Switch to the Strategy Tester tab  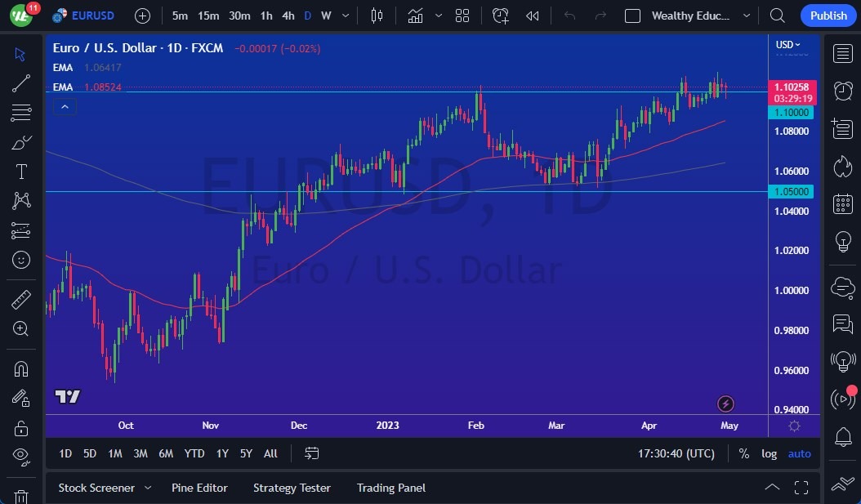(292, 488)
